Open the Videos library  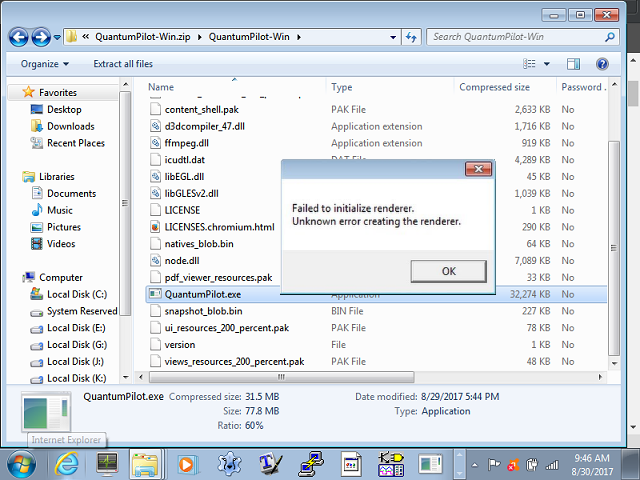61,244
